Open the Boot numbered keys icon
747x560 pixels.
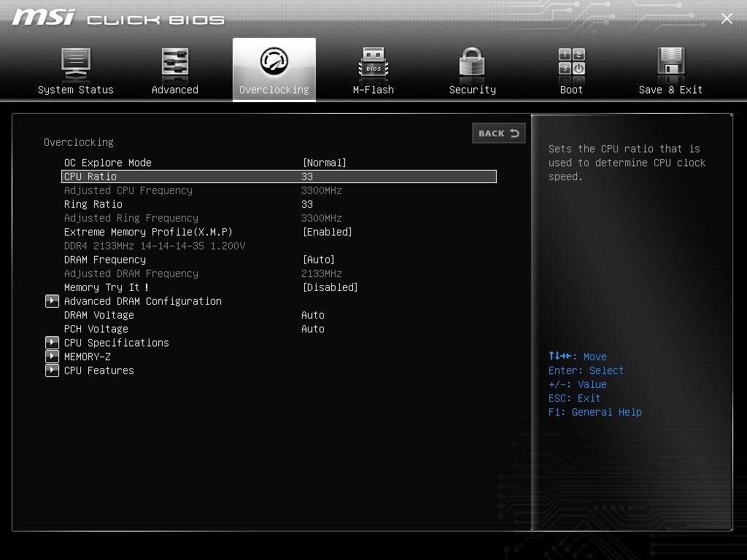[572, 62]
